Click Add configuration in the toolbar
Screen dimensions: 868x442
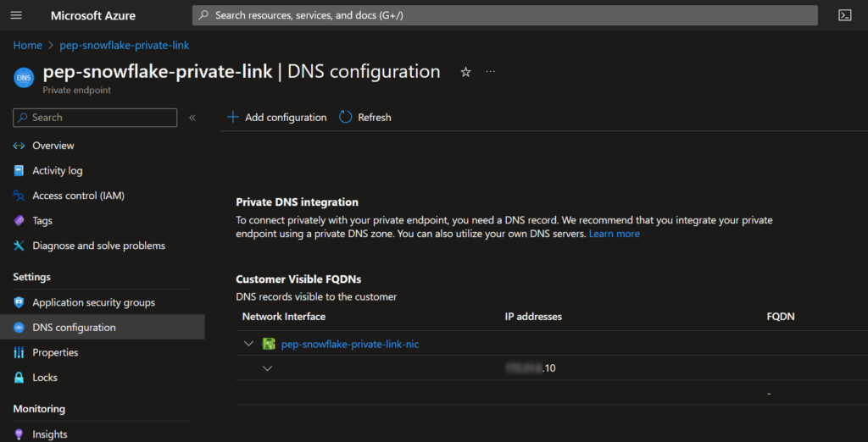277,118
